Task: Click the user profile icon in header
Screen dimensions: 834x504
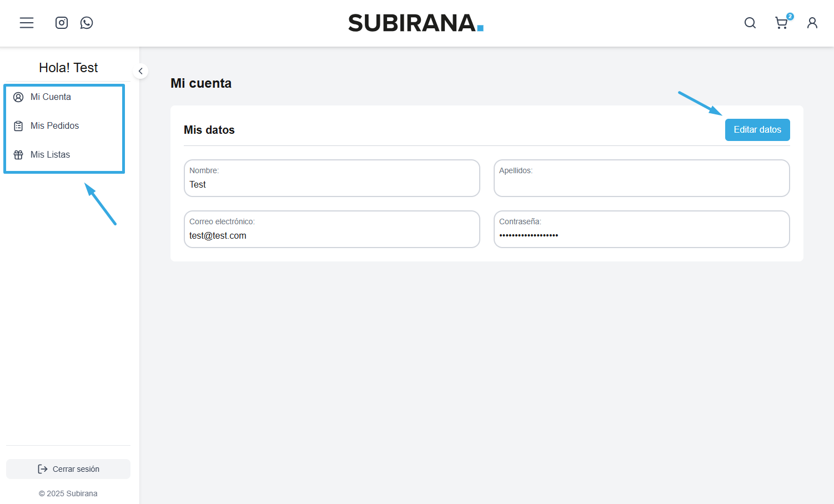Action: point(812,23)
